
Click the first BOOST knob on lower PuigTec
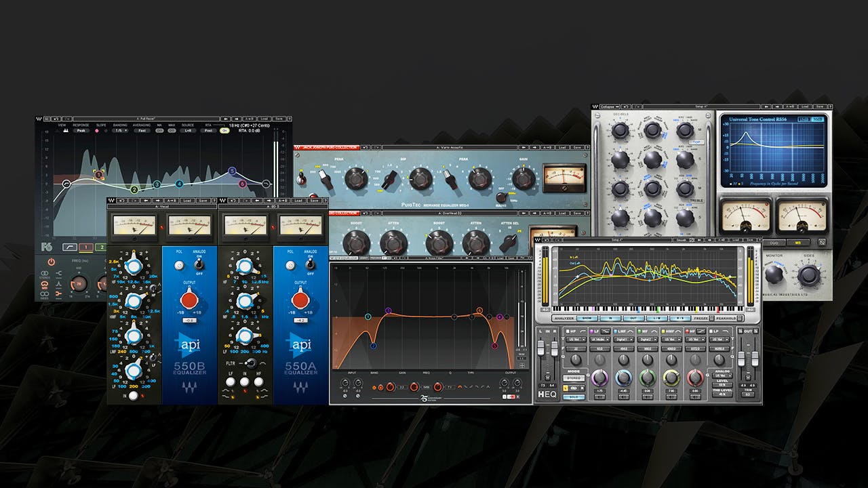pos(357,243)
